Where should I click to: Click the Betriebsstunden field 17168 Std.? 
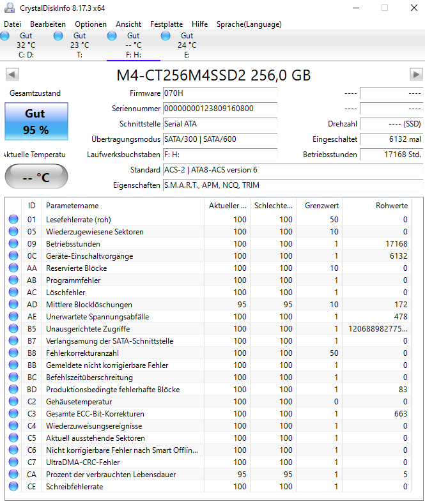click(x=391, y=155)
